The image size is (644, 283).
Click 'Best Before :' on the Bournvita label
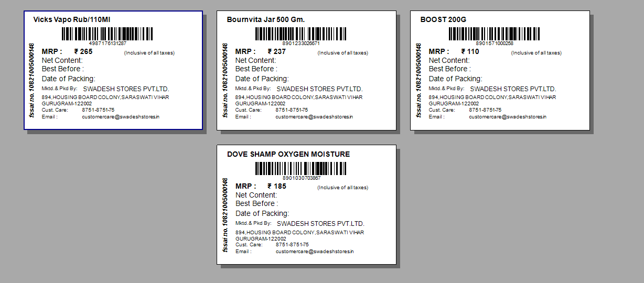click(256, 69)
